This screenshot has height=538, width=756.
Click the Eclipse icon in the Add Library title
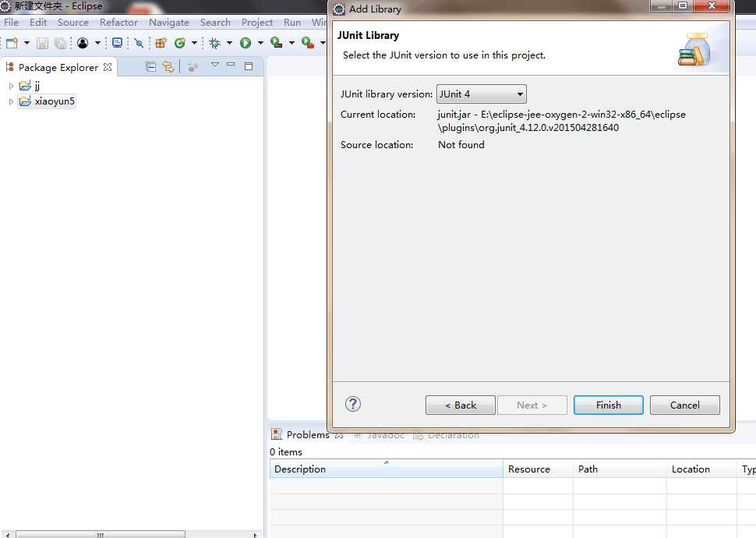tap(339, 9)
